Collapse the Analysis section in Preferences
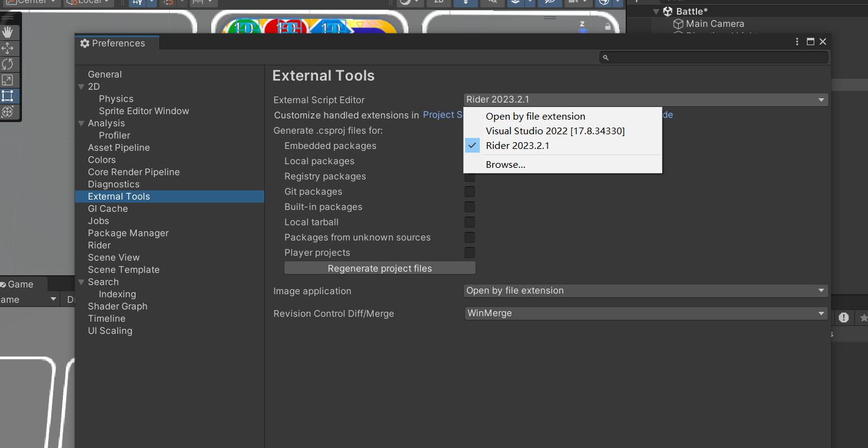The image size is (868, 448). tap(81, 123)
